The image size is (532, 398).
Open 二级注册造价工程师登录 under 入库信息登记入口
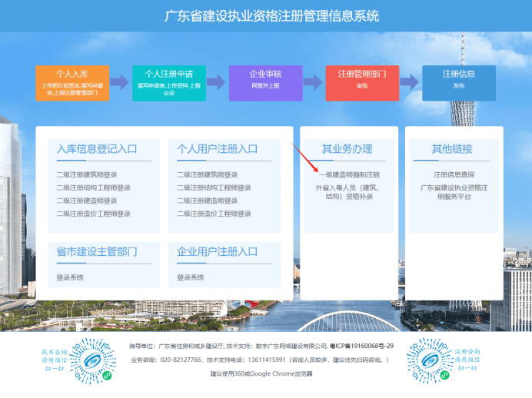point(94,214)
